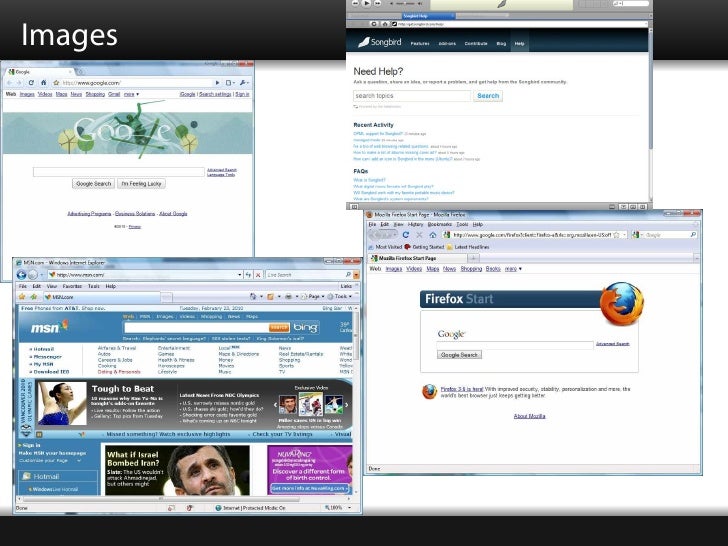
Task: Open the Bookmarks menu in Firefox
Action: pyautogui.click(x=439, y=224)
